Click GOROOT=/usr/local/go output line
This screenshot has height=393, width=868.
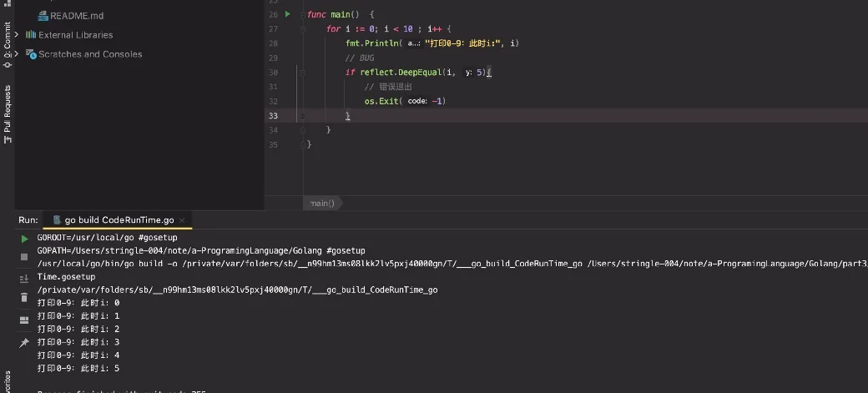(x=108, y=238)
